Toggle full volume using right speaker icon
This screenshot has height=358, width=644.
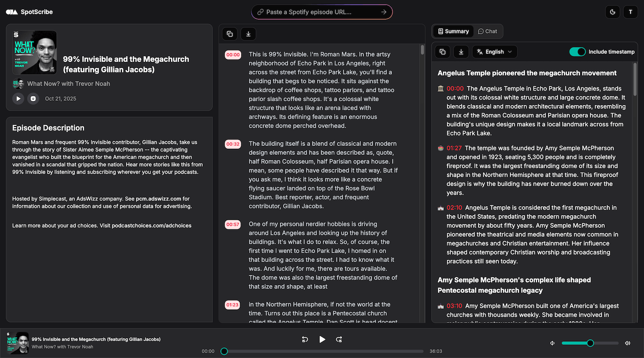(x=628, y=343)
